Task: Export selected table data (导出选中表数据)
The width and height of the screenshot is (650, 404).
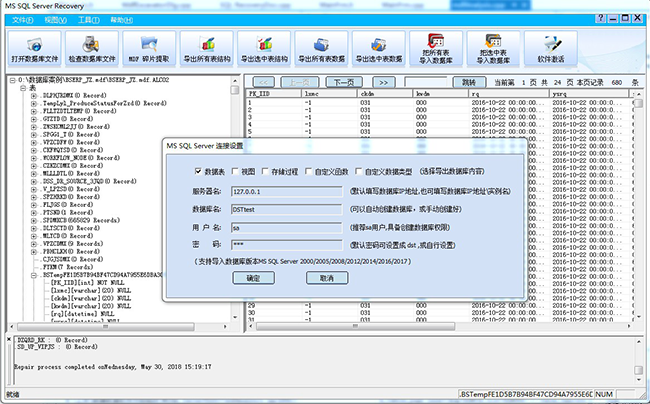Action: pyautogui.click(x=378, y=49)
